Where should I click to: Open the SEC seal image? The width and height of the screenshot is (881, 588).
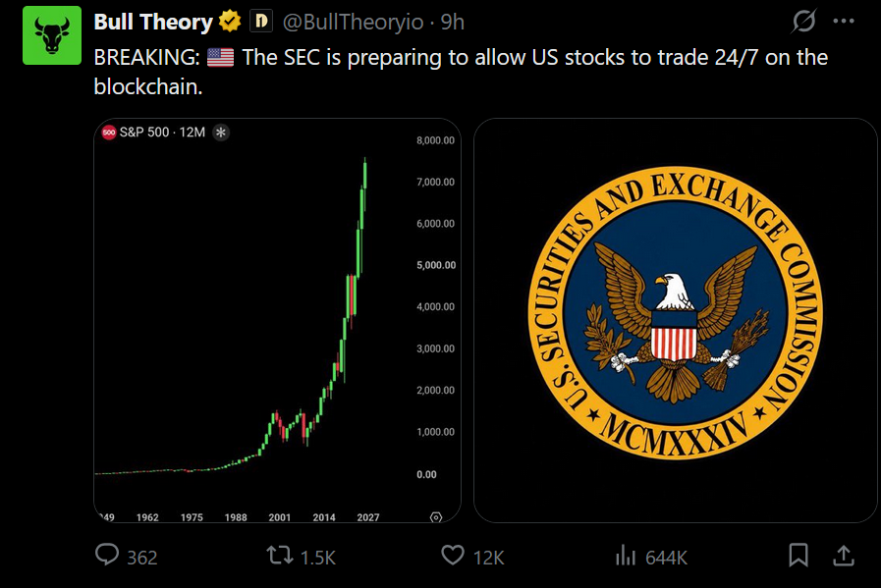pyautogui.click(x=676, y=320)
